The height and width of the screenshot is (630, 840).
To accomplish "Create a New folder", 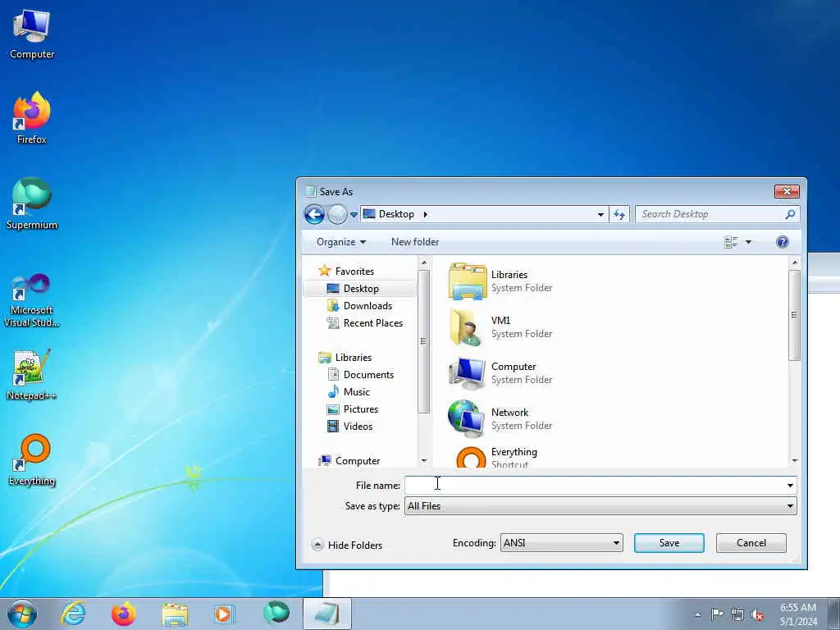I will [414, 242].
